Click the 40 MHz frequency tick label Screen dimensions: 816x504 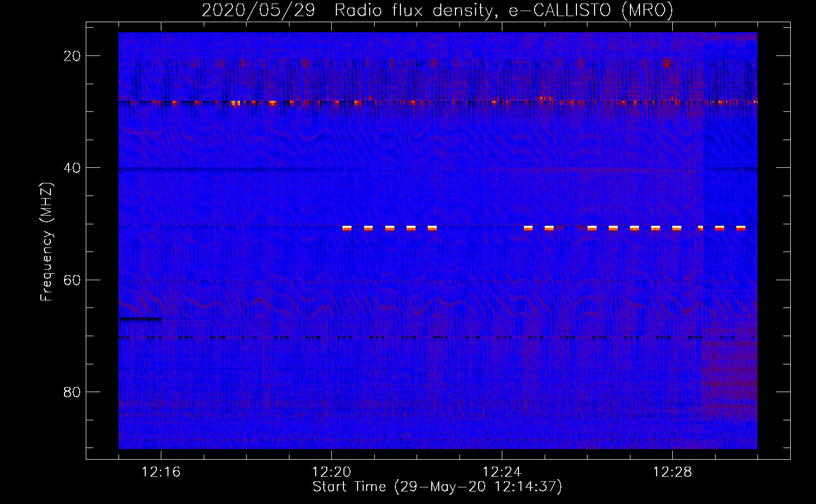(72, 168)
